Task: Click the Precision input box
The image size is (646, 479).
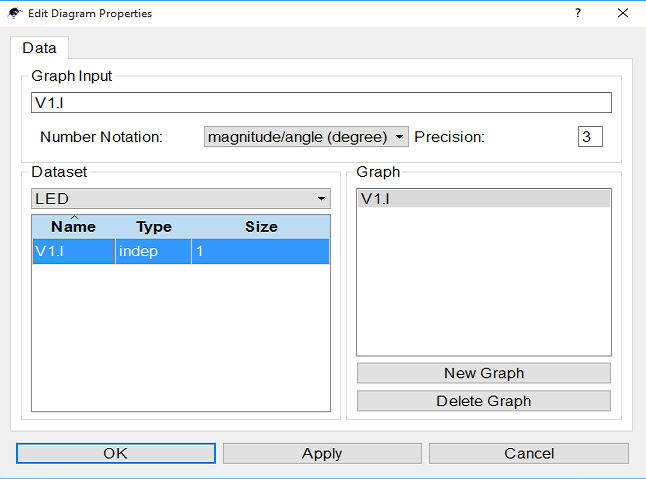Action: pos(590,137)
